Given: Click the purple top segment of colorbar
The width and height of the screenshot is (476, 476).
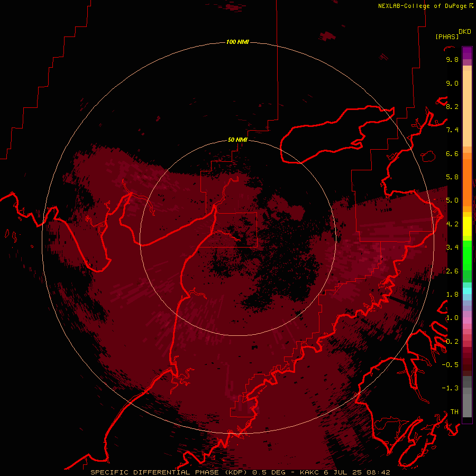Looking at the screenshot, I should pos(467,53).
